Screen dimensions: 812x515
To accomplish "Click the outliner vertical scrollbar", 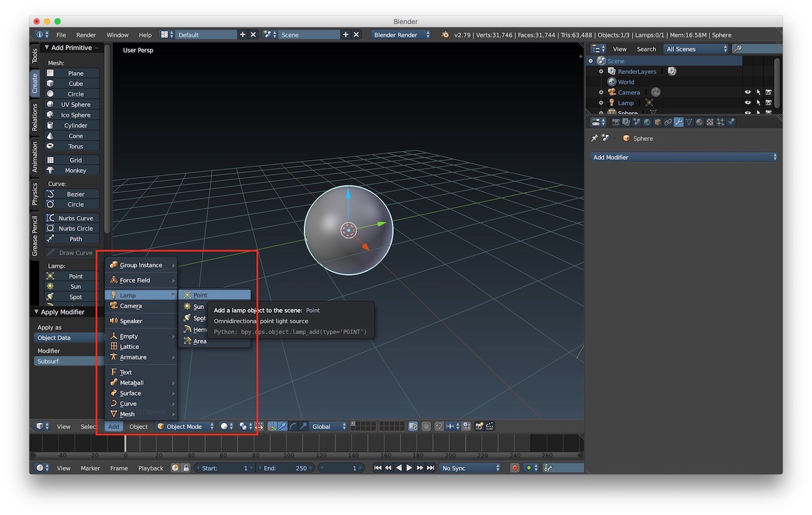I will tap(777, 83).
